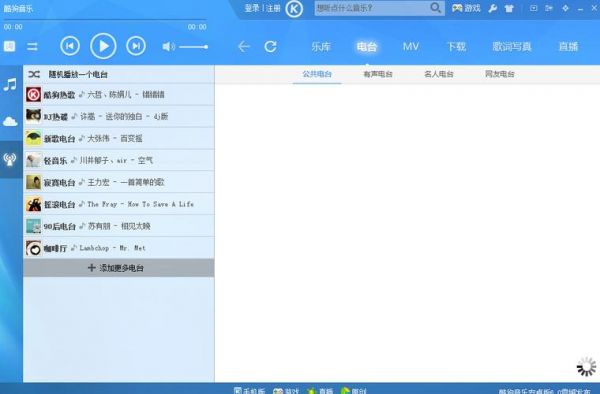Go back with the left arrow
This screenshot has width=600, height=394.
(x=244, y=47)
